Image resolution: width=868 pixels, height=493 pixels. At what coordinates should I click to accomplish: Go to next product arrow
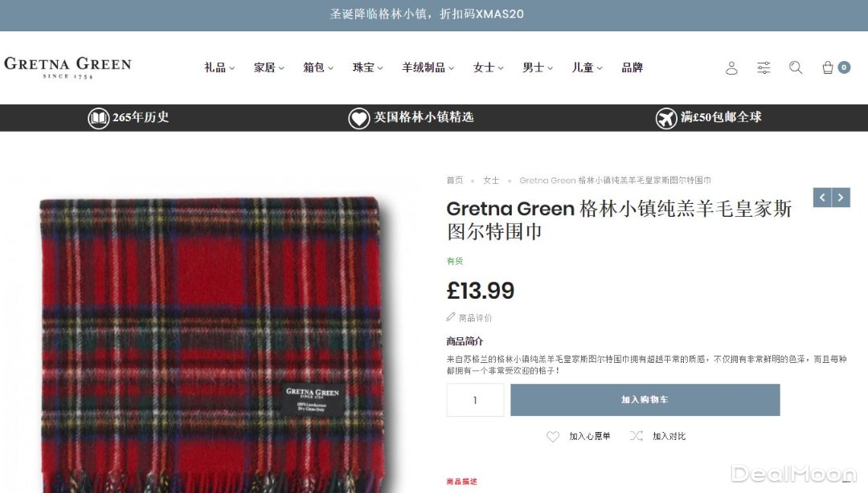point(841,198)
